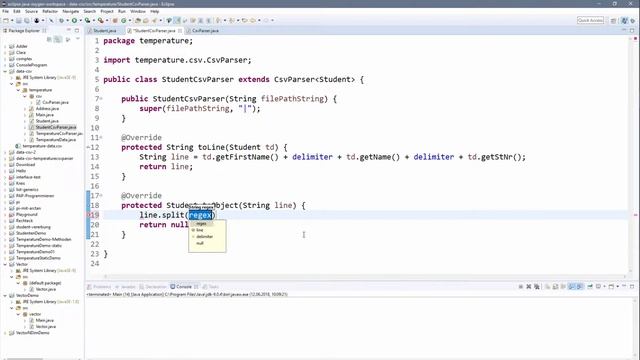Open the File menu

point(5,11)
